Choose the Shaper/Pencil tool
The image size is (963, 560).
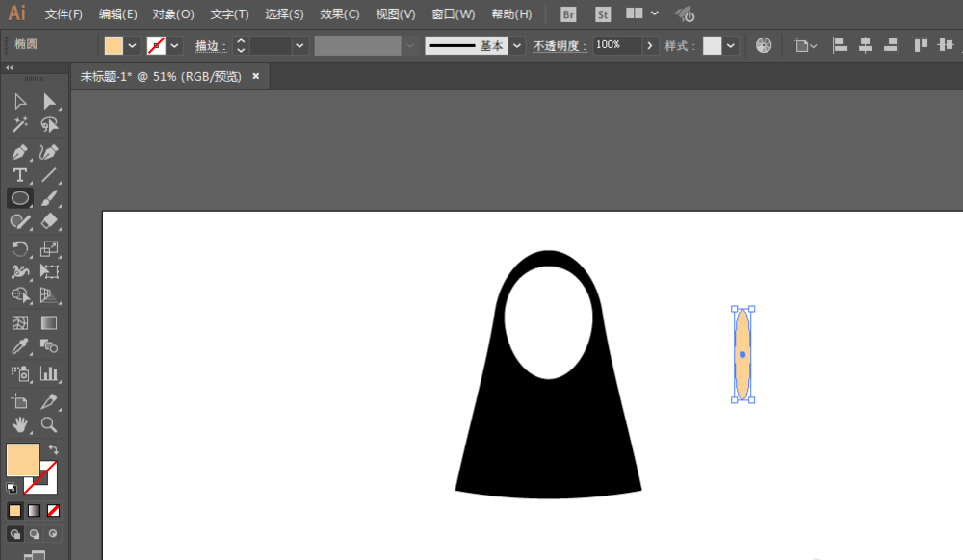pos(19,221)
